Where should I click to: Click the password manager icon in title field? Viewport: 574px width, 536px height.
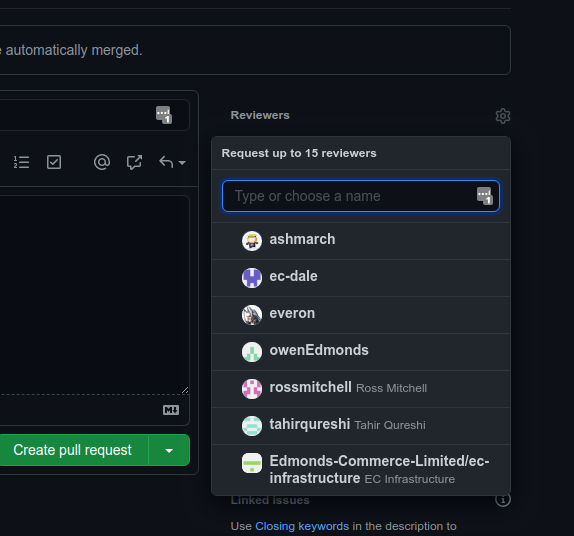[164, 115]
